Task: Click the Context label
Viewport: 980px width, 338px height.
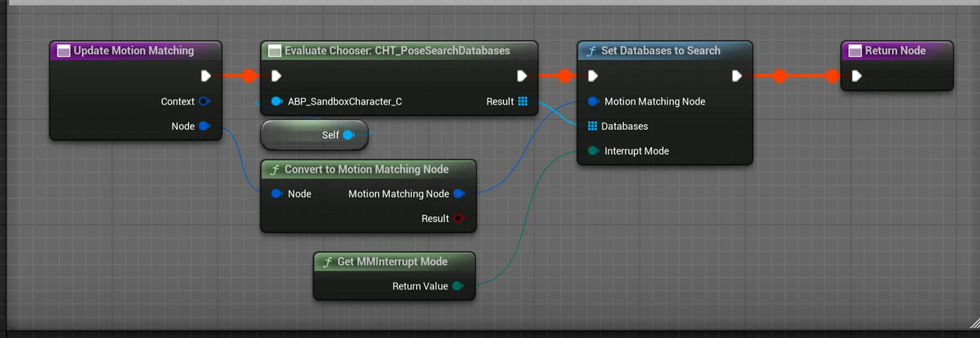Action: point(178,101)
